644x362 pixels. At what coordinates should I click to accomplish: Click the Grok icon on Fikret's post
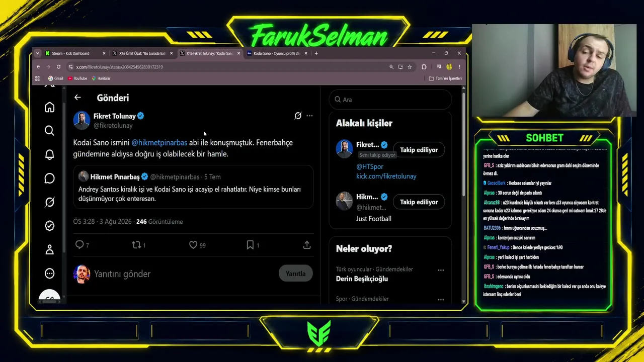(298, 116)
